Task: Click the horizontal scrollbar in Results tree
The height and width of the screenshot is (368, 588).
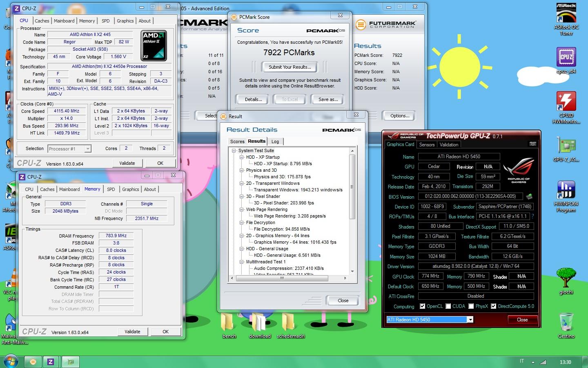Action: (x=282, y=278)
